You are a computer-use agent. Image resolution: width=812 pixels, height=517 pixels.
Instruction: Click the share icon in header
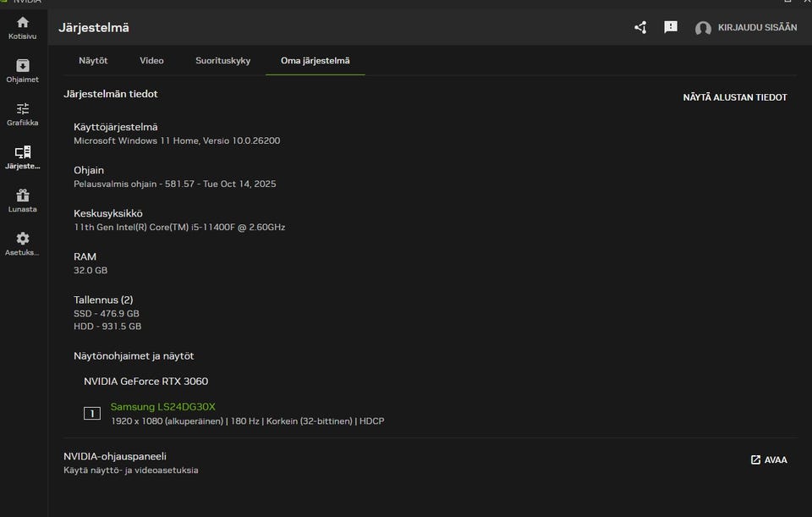[640, 27]
